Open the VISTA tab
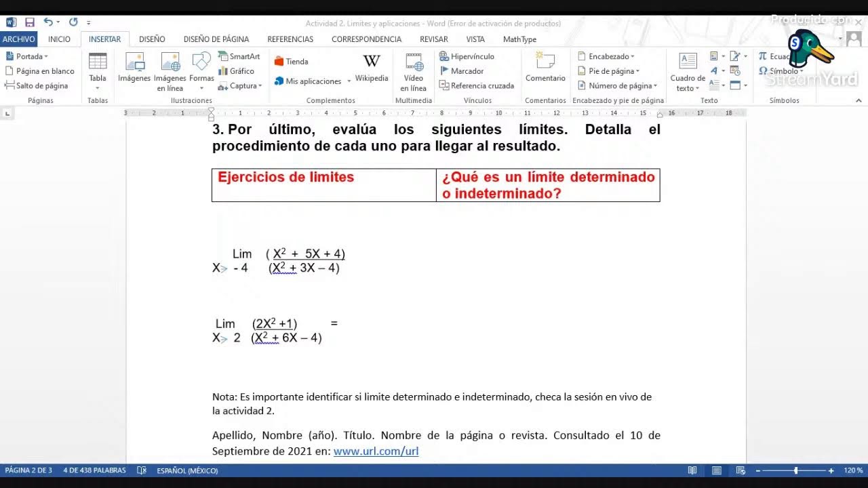The width and height of the screenshot is (868, 488). tap(475, 39)
